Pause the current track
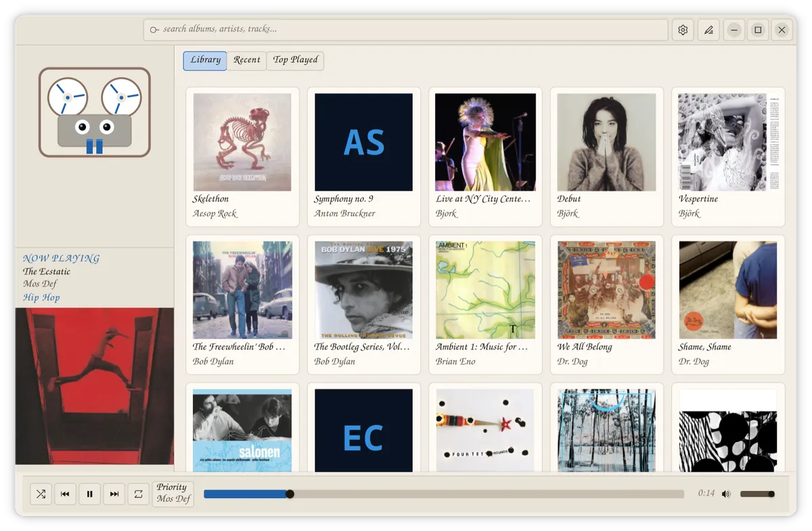This screenshot has height=531, width=812. tap(89, 494)
